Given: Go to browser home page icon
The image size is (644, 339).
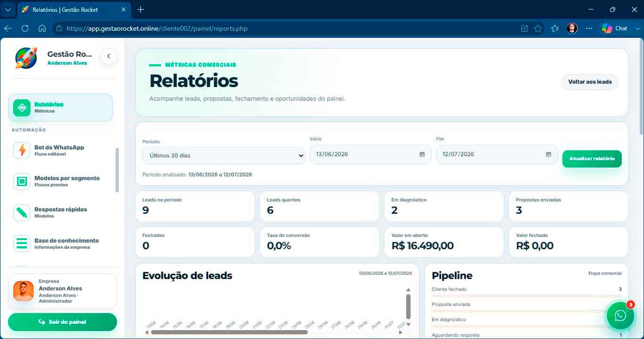Looking at the screenshot, I should click(x=42, y=28).
